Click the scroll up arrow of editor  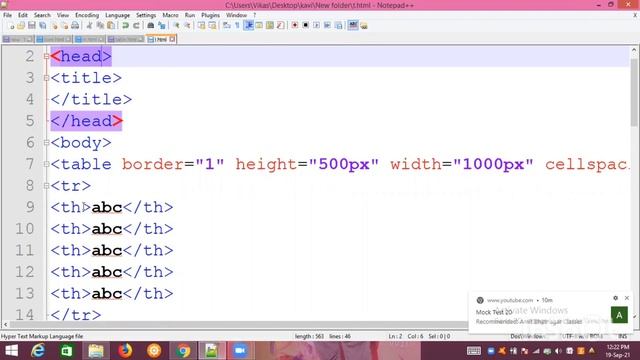point(634,50)
